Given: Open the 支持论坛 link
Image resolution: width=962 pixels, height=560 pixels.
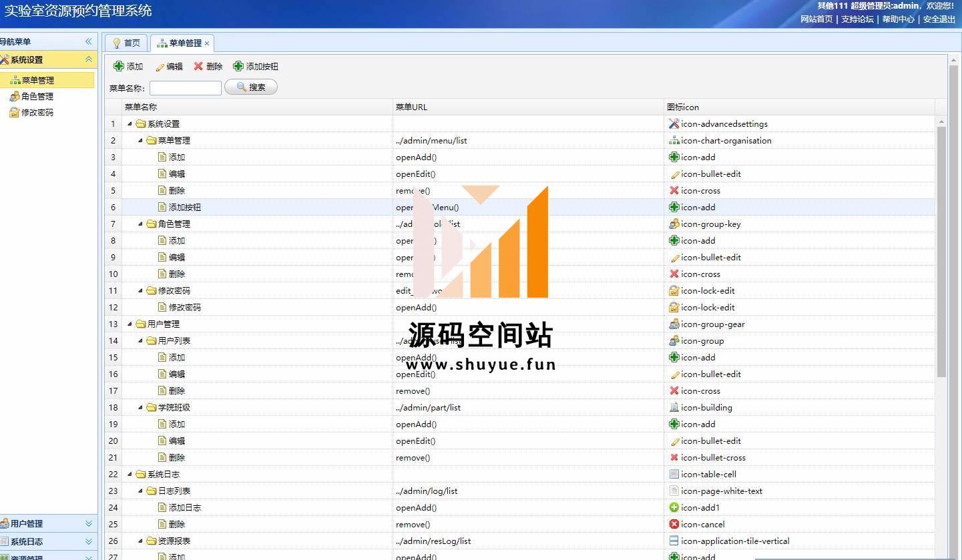Looking at the screenshot, I should [857, 19].
